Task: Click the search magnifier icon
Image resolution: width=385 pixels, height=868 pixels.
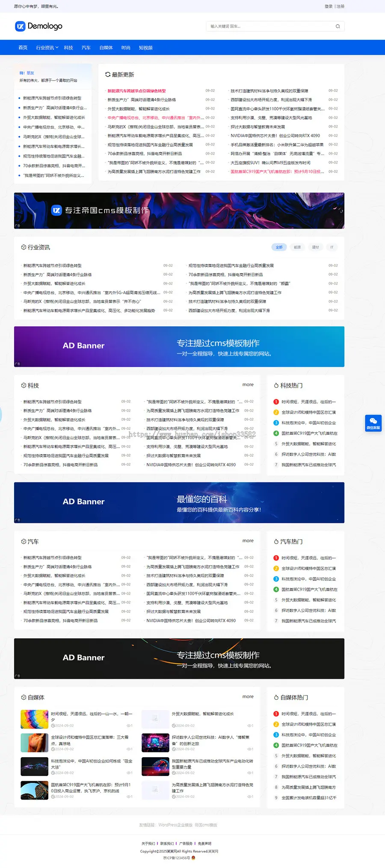Action: click(x=338, y=27)
